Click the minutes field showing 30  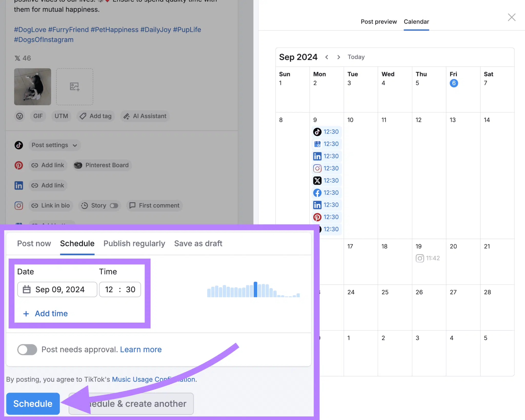(130, 290)
